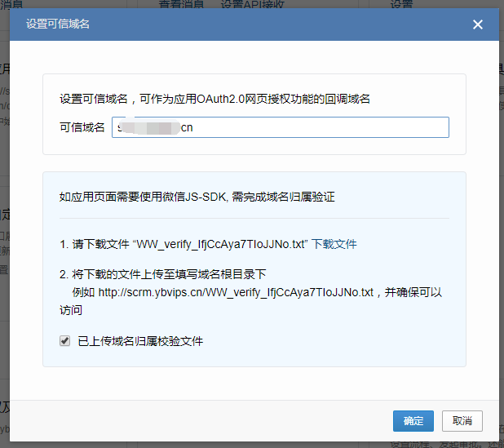Click the 可信域名 field label
Screen dimensions: 504x448
pos(82,127)
